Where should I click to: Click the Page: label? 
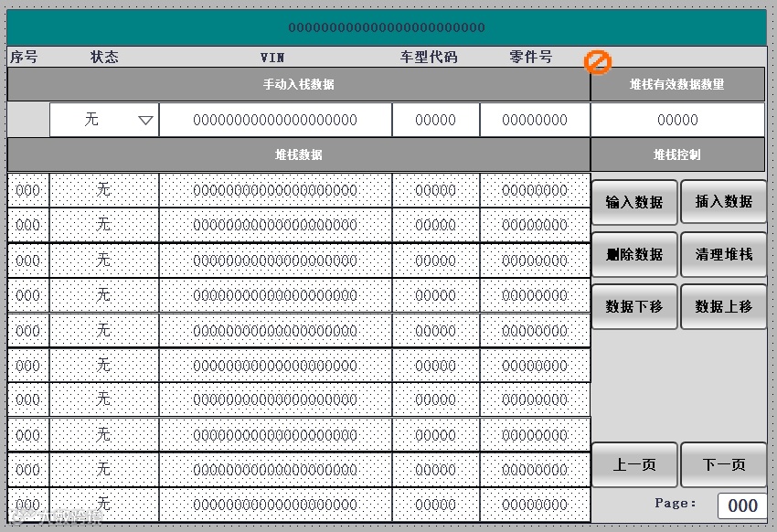[x=676, y=504]
